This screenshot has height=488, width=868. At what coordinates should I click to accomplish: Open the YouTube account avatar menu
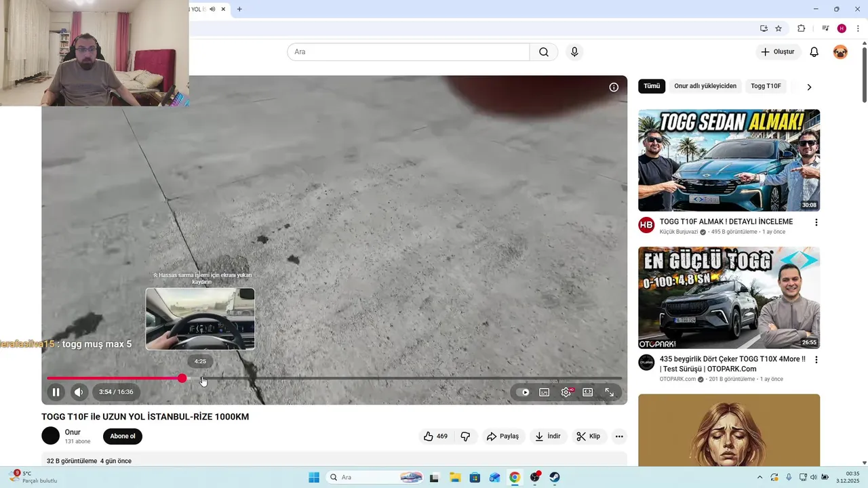point(840,52)
